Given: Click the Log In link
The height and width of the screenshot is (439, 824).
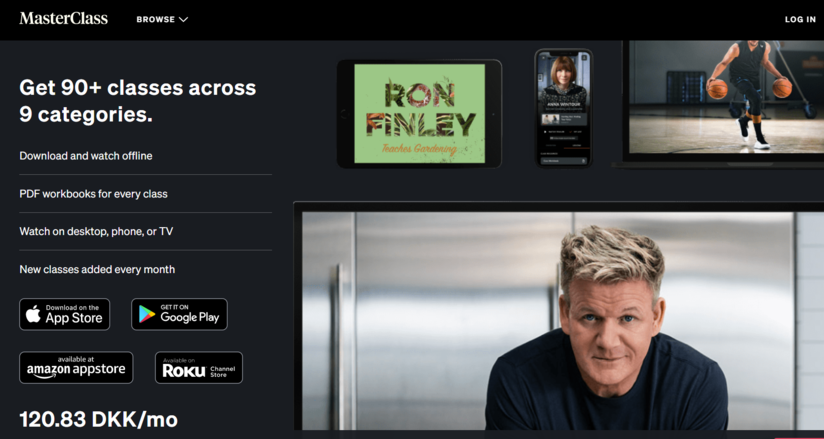Looking at the screenshot, I should (x=800, y=19).
